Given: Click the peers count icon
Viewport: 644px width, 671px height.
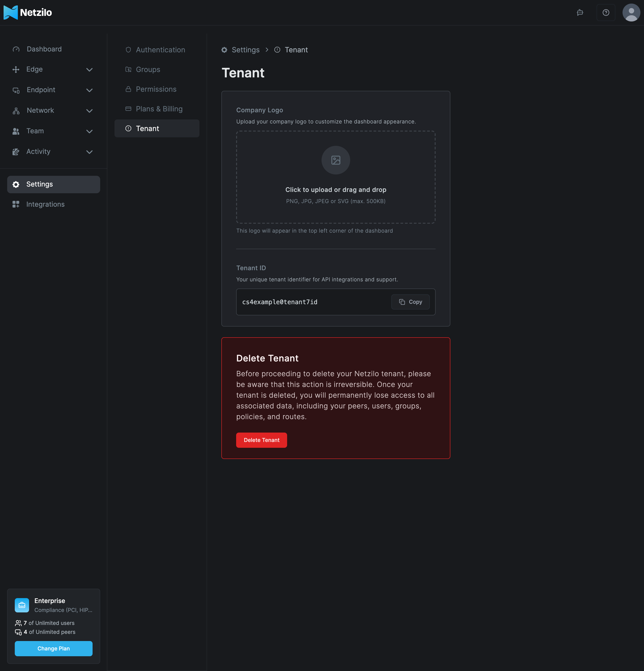Looking at the screenshot, I should [18, 632].
